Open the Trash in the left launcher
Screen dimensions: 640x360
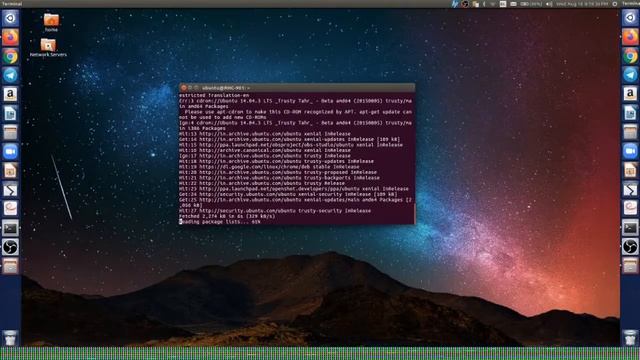coord(10,338)
